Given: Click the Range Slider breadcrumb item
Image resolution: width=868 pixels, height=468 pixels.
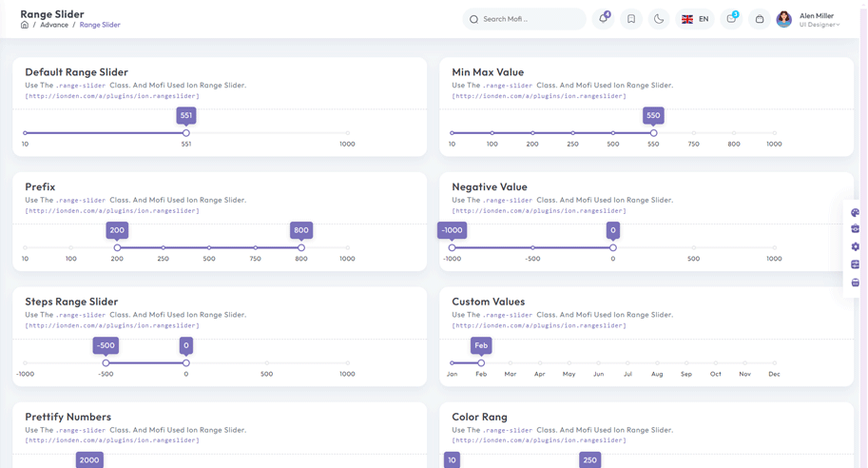Looking at the screenshot, I should click(x=100, y=25).
